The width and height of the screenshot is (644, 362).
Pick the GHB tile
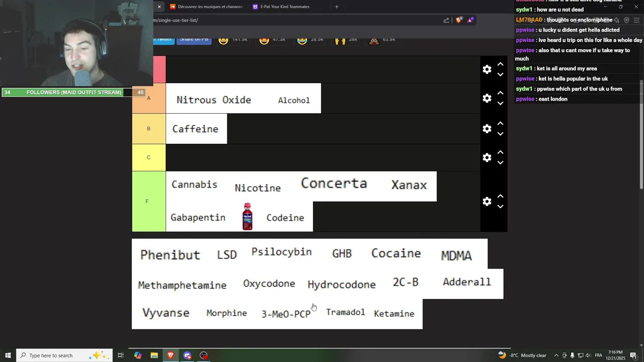[342, 253]
